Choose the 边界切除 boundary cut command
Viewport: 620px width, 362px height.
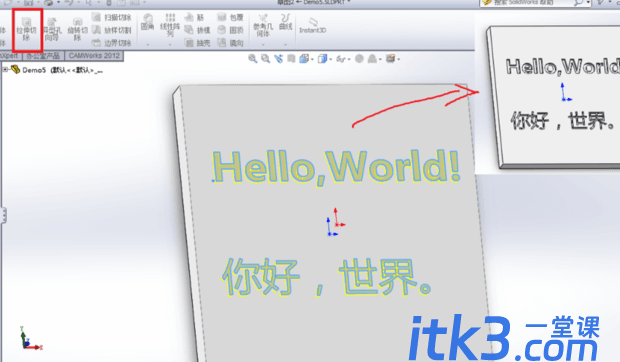[x=112, y=42]
